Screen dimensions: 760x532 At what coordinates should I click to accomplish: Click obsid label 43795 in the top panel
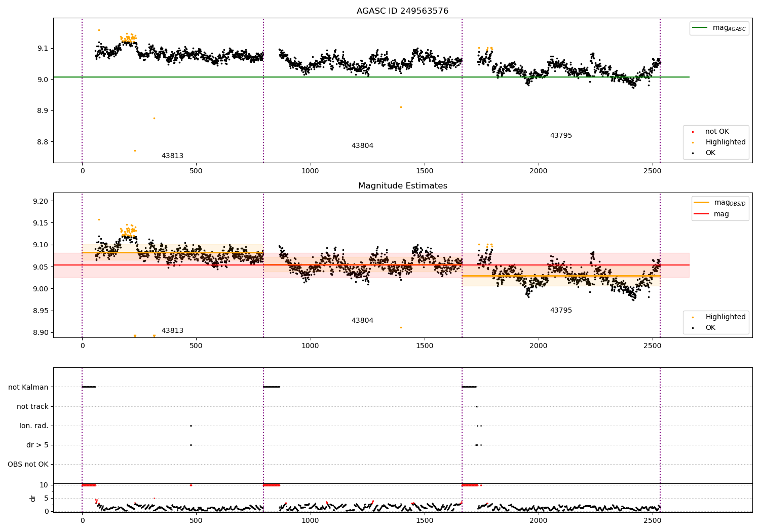pyautogui.click(x=561, y=136)
